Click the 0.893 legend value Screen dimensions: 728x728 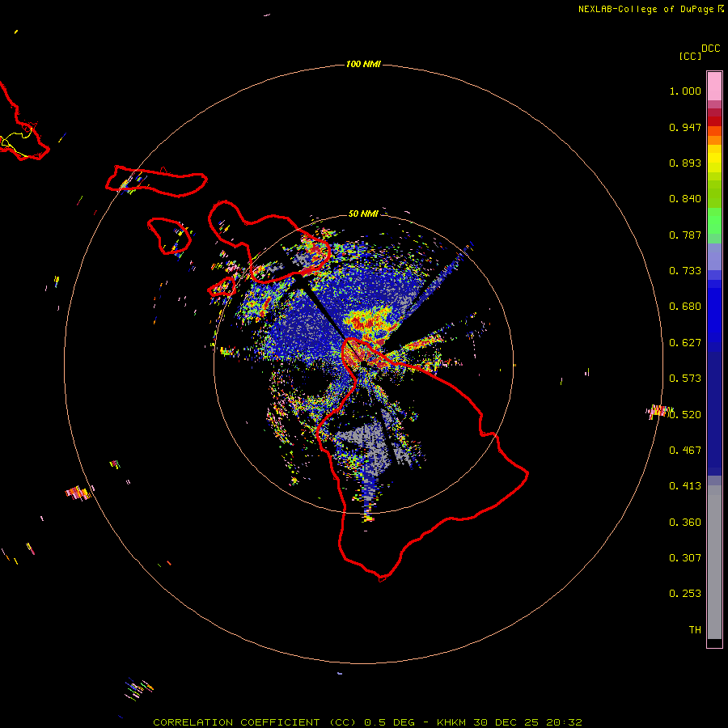685,163
